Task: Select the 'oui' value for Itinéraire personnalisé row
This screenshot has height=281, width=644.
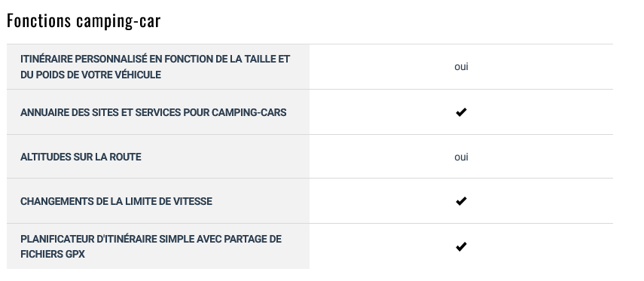Action: tap(461, 66)
